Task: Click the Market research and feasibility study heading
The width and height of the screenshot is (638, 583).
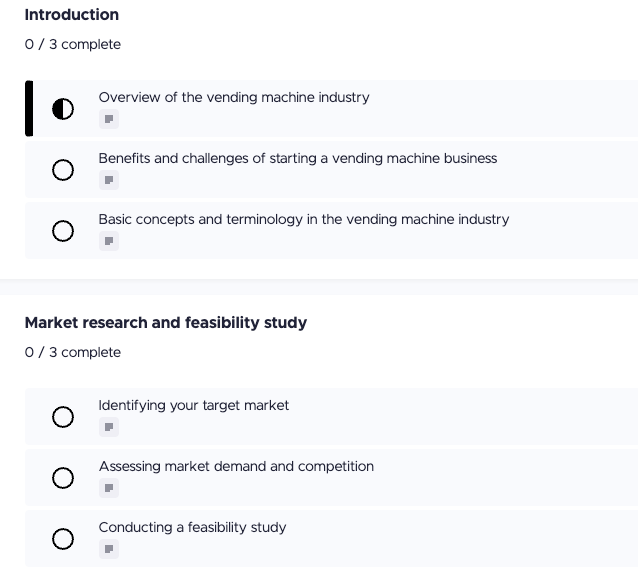Action: click(x=165, y=323)
